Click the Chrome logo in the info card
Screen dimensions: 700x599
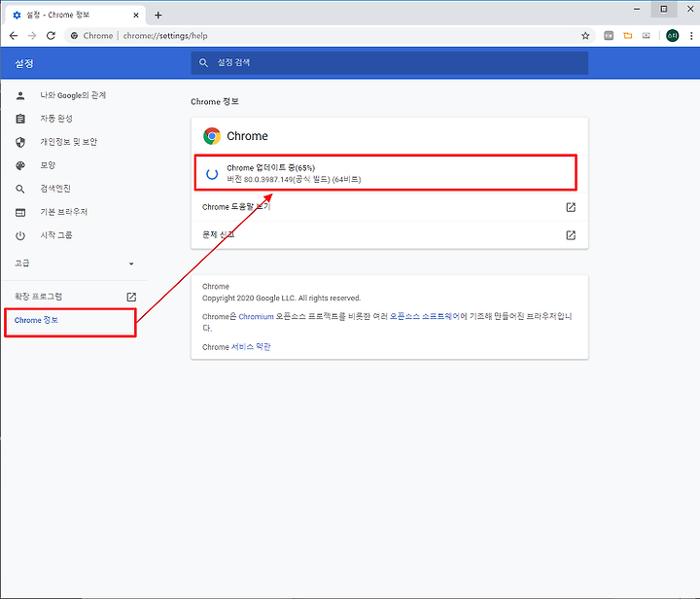[x=212, y=136]
